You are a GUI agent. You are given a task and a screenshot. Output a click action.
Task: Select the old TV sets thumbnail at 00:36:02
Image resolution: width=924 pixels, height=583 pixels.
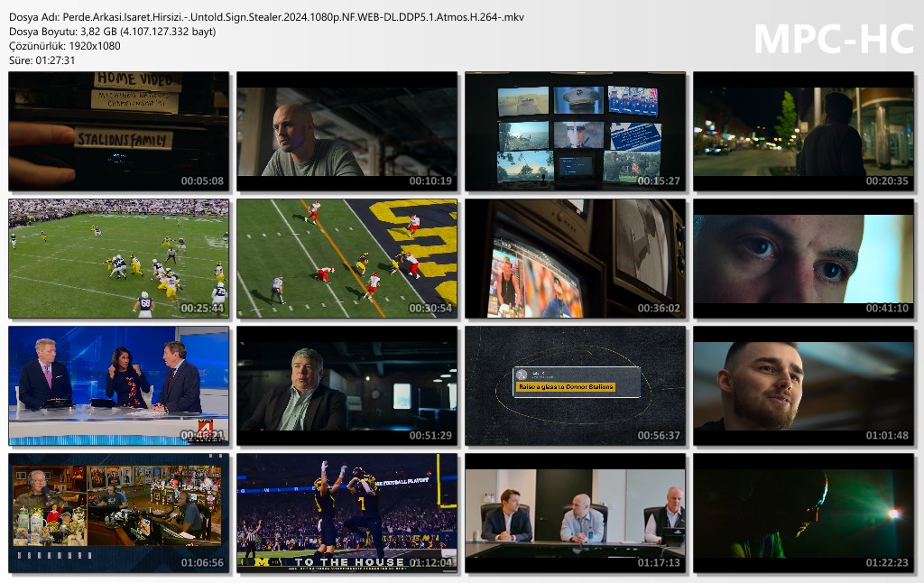click(575, 259)
